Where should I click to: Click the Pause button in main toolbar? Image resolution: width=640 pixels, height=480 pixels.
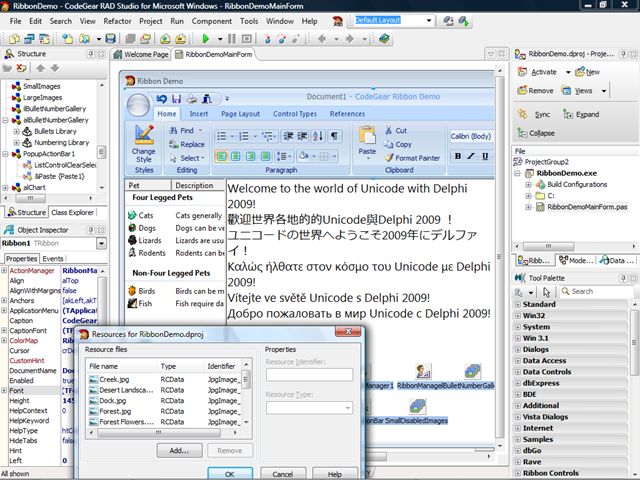tap(232, 39)
